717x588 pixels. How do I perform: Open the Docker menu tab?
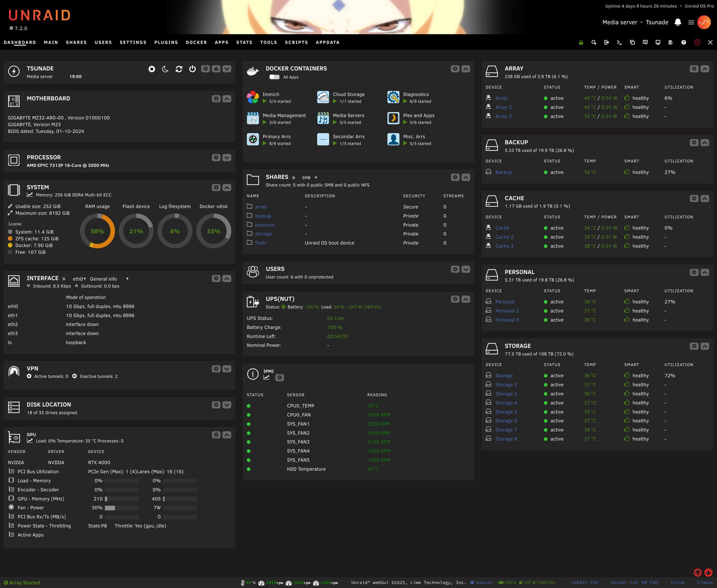tap(196, 43)
